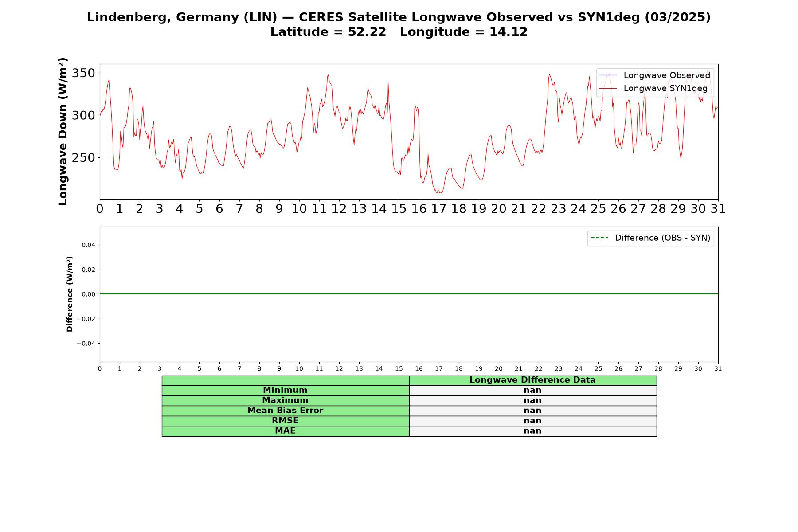
Task: Click the Longwave Observed legend entry
Action: click(x=654, y=75)
